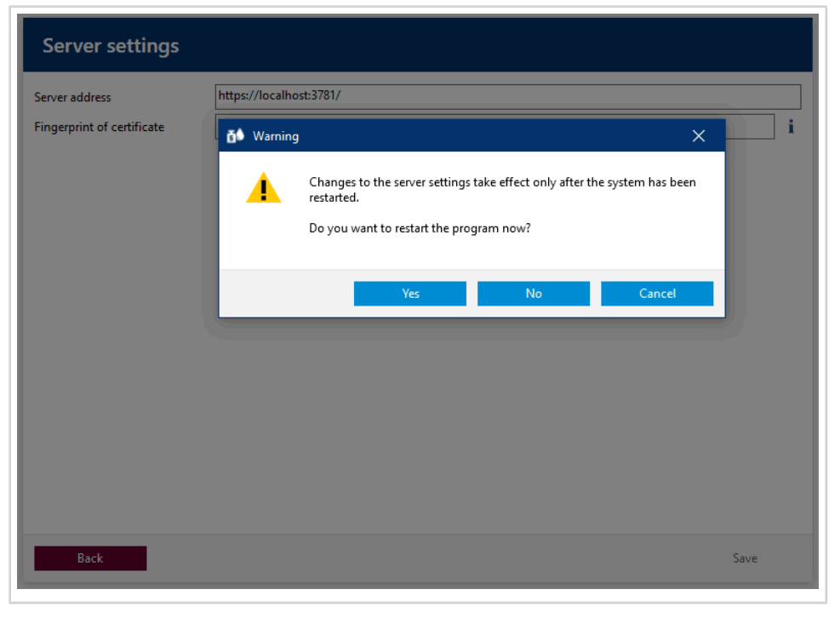Screen dimensions: 840x618
Task: Click the info icon beside the certificate field
Action: pyautogui.click(x=791, y=126)
